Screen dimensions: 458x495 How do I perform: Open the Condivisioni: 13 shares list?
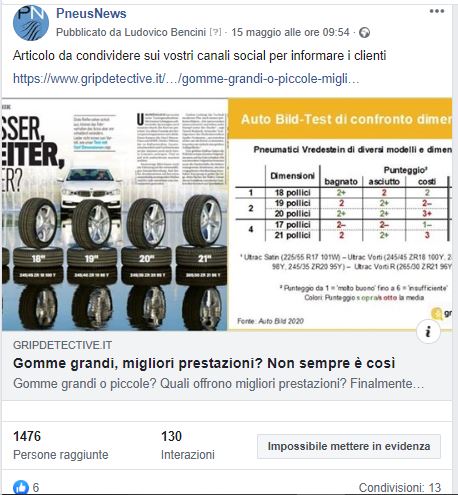coord(400,488)
